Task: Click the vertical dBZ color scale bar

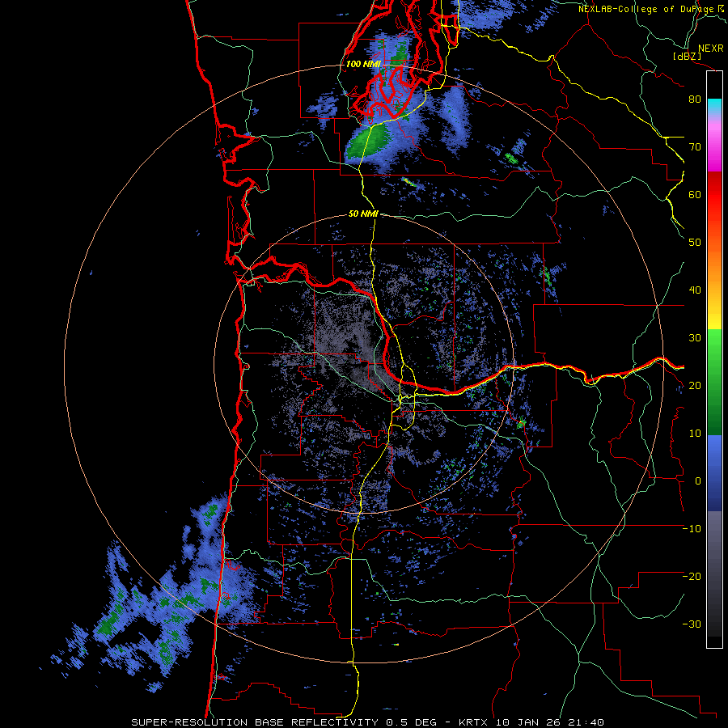Action: tap(714, 359)
